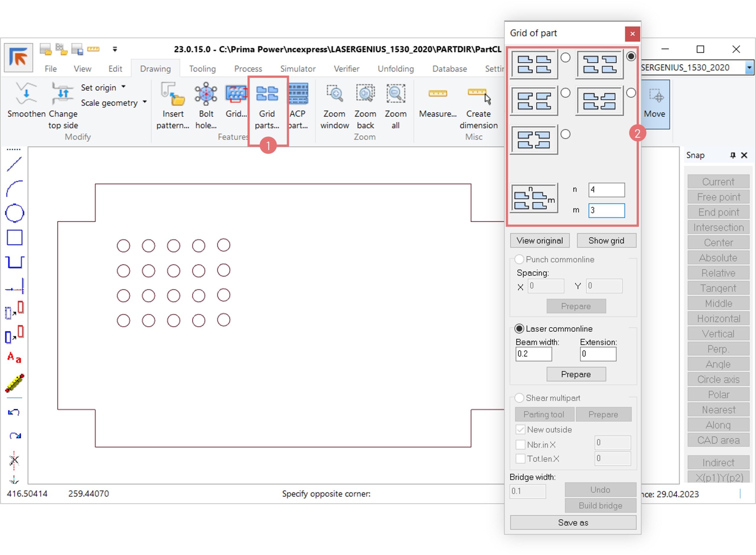
Task: Click the Show grid button
Action: 606,240
